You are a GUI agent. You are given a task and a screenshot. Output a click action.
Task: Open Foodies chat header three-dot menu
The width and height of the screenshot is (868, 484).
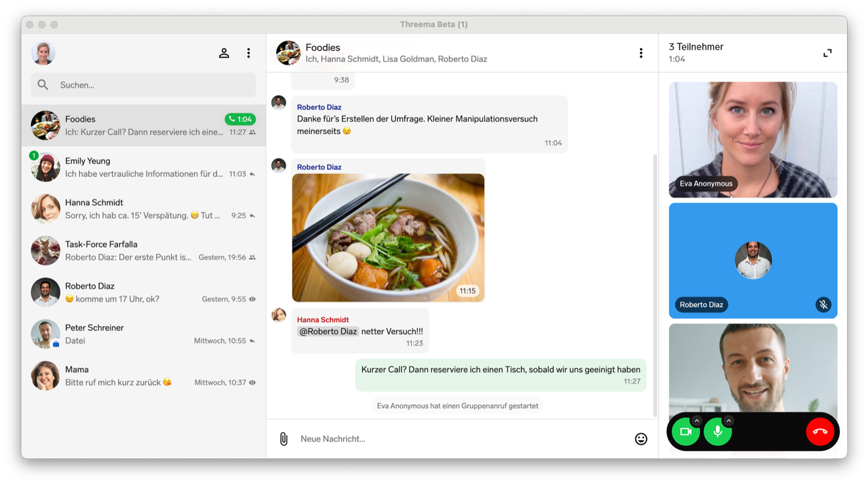click(641, 53)
